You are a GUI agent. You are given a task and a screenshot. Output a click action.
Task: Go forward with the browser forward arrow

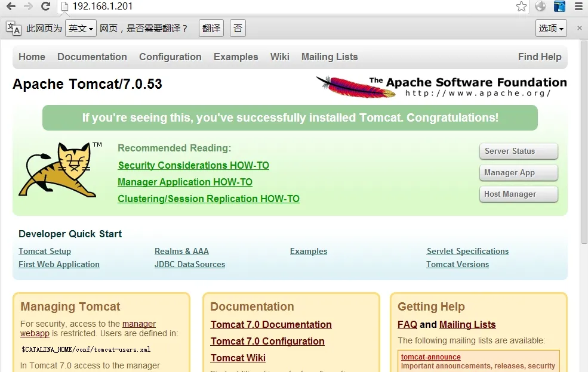tap(28, 6)
